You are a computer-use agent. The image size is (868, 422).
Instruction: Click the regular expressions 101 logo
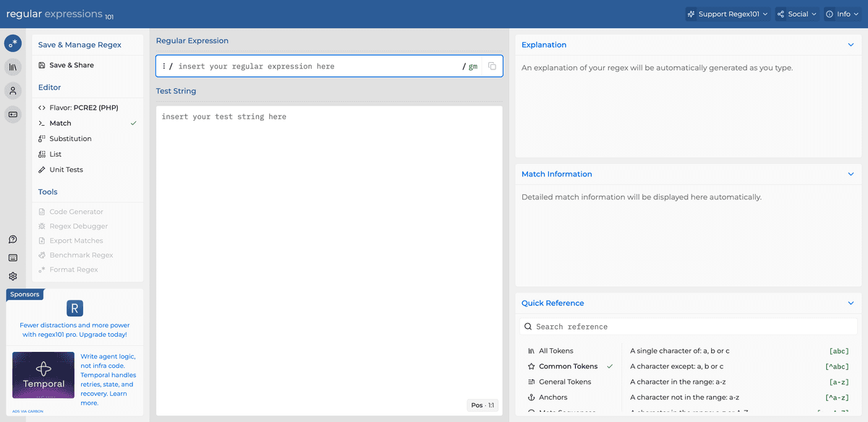[x=59, y=14]
